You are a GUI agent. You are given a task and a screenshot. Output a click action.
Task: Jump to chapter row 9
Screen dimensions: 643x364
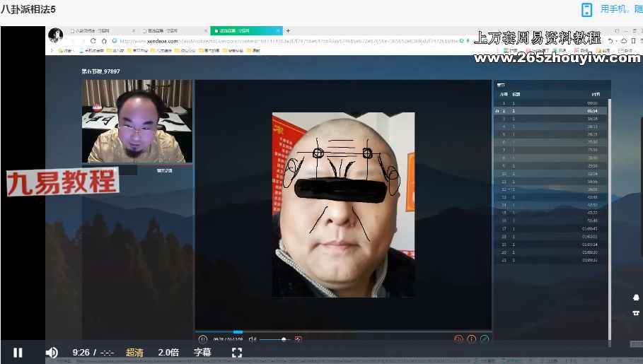tap(550, 166)
